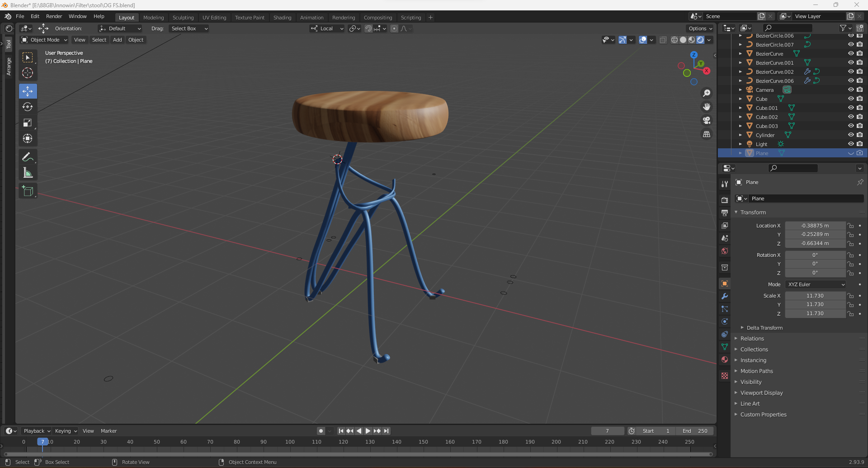Activate the Scale tool
Viewport: 868px width, 468px height.
point(28,123)
